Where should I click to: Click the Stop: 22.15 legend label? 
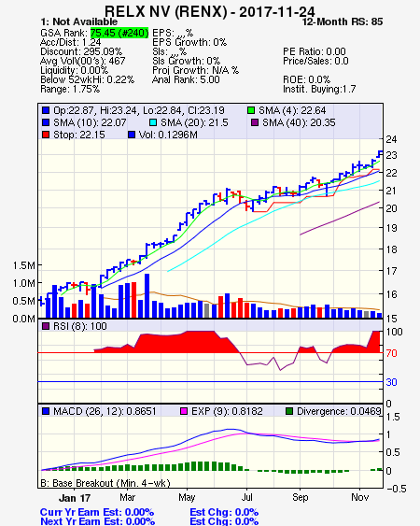pyautogui.click(x=79, y=135)
